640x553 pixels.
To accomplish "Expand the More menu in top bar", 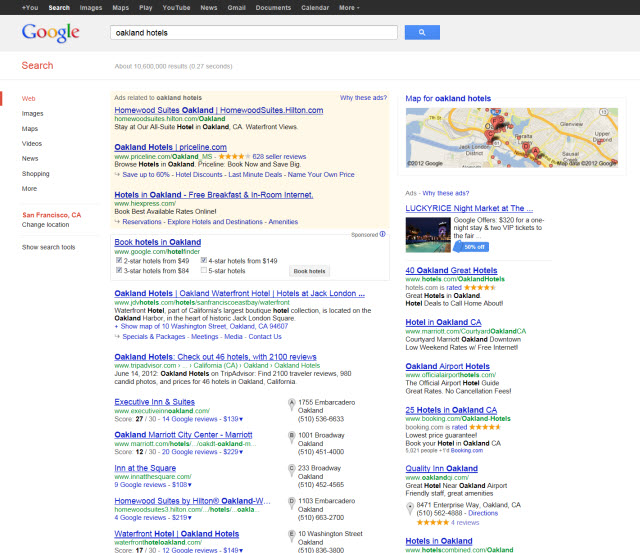I will coord(349,7).
